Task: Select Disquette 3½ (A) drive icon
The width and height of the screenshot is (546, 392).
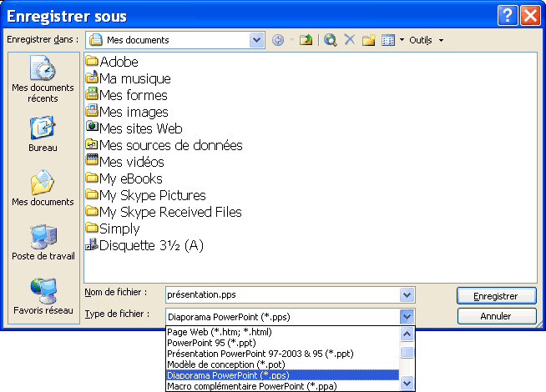Action: (x=92, y=244)
